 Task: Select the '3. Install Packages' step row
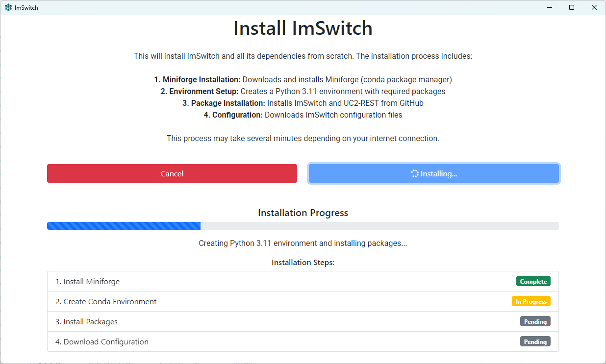[x=303, y=321]
